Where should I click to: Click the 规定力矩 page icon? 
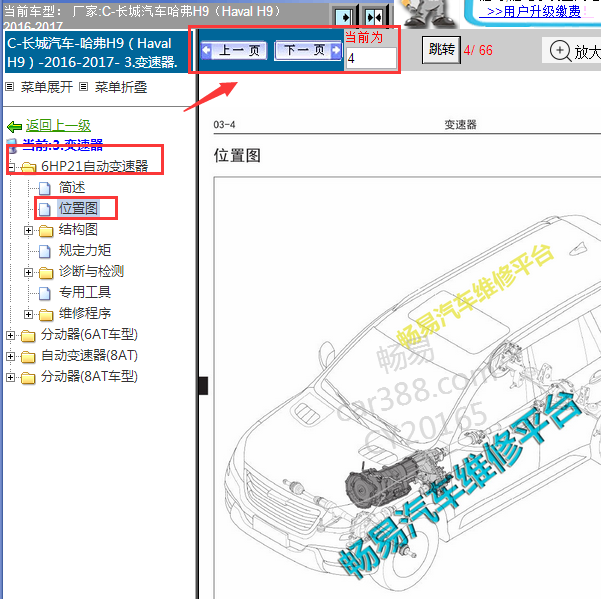click(x=45, y=251)
